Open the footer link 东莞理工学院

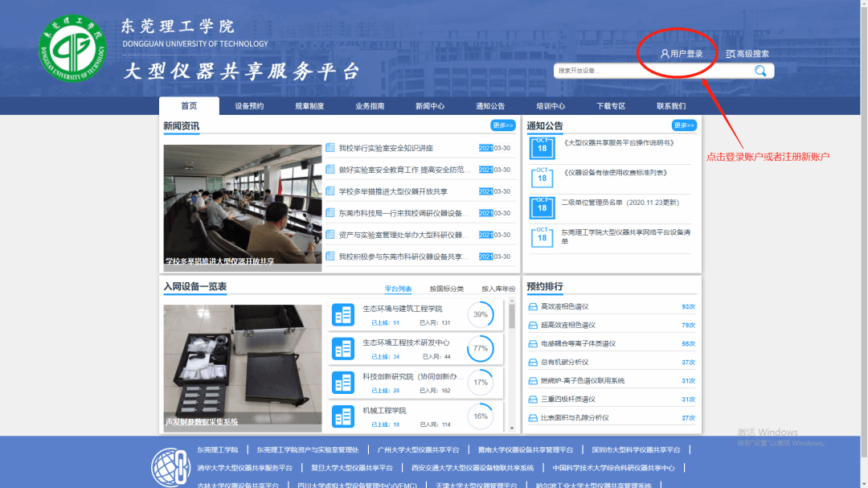218,449
